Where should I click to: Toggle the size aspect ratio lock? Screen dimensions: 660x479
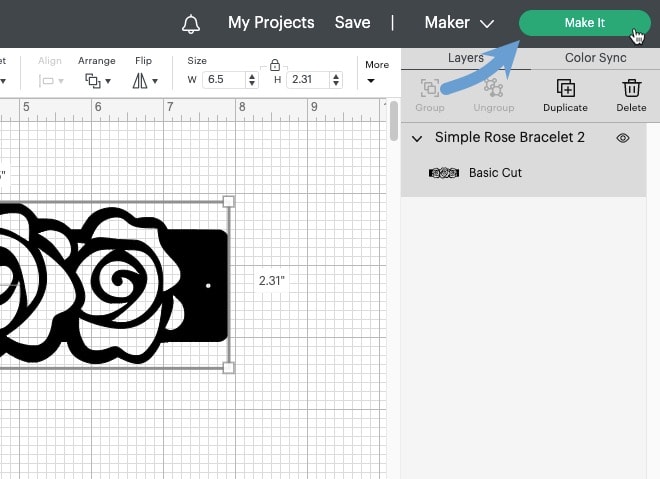274,65
